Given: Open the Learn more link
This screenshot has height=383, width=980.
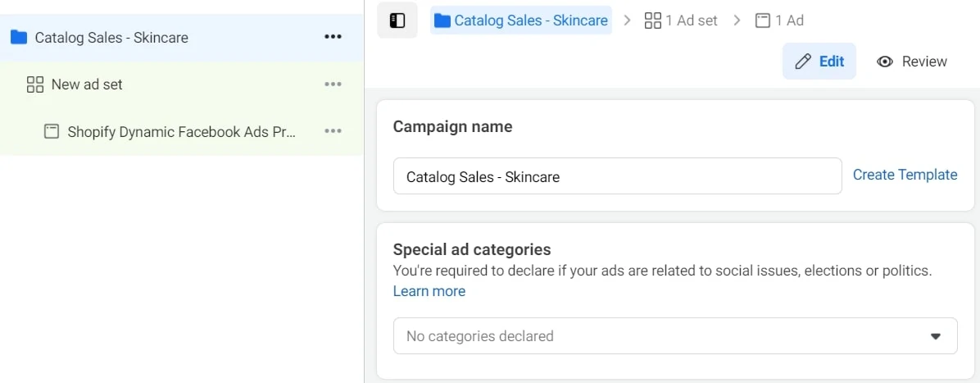Looking at the screenshot, I should 429,291.
